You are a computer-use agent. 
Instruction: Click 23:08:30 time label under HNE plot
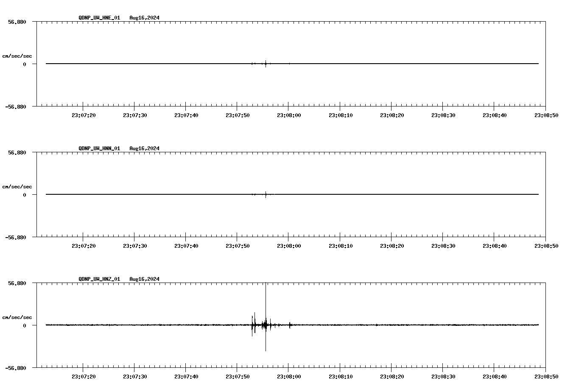(x=443, y=115)
